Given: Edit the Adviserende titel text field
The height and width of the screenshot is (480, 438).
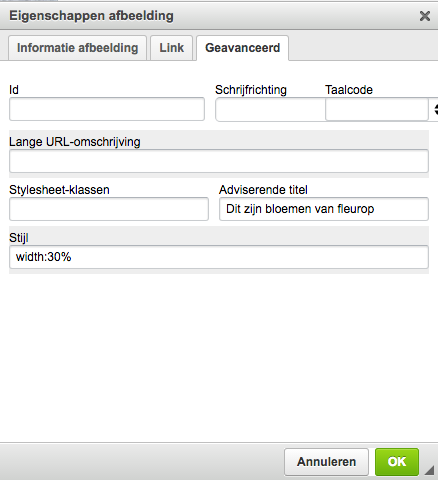Looking at the screenshot, I should click(x=324, y=209).
